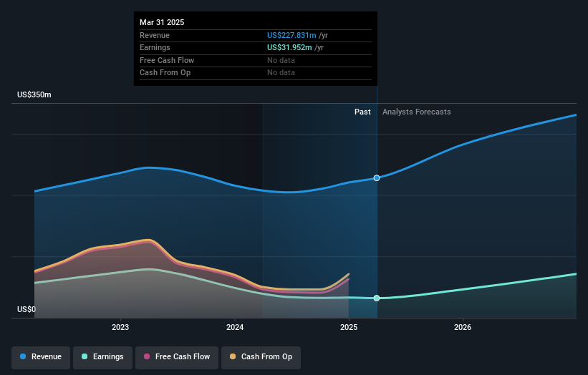Click the US$350m y-axis label
Image resolution: width=588 pixels, height=375 pixels.
click(34, 94)
